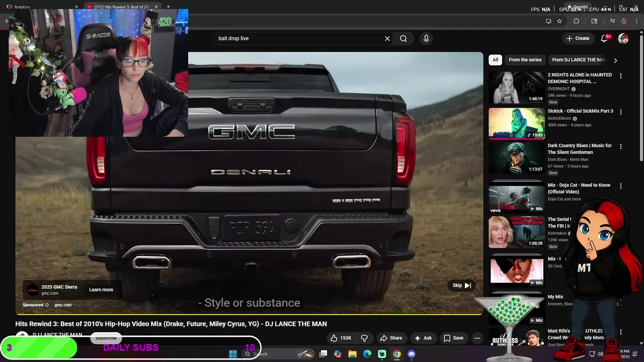Bookmark this page with star icon

[x=559, y=21]
